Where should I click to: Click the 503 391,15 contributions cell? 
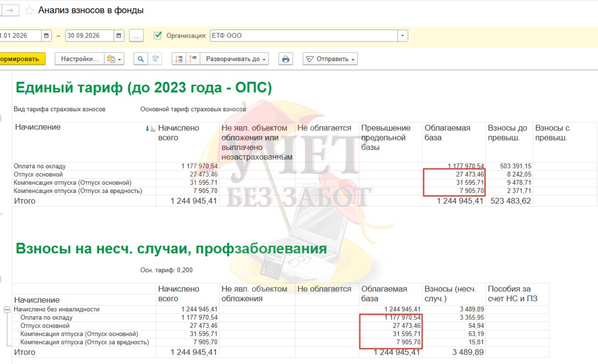[x=510, y=166]
